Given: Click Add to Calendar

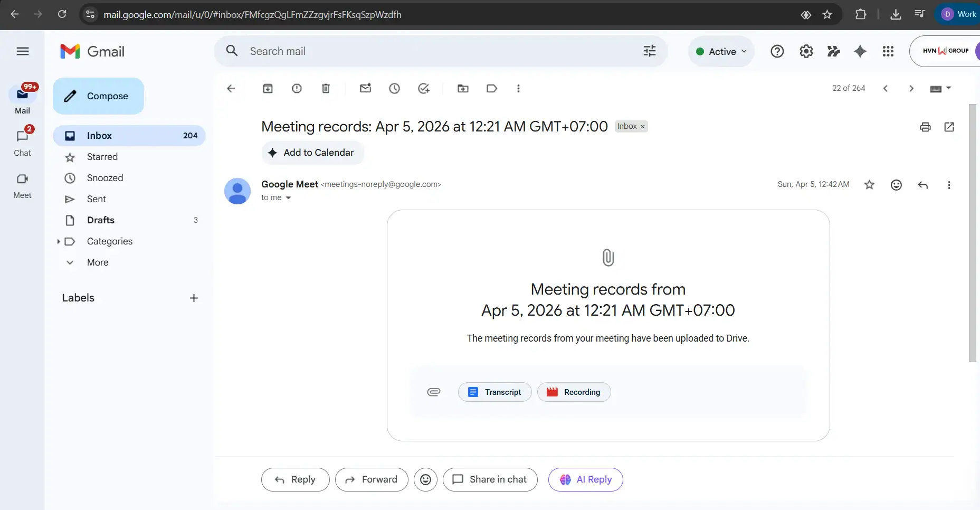Looking at the screenshot, I should click(x=313, y=153).
